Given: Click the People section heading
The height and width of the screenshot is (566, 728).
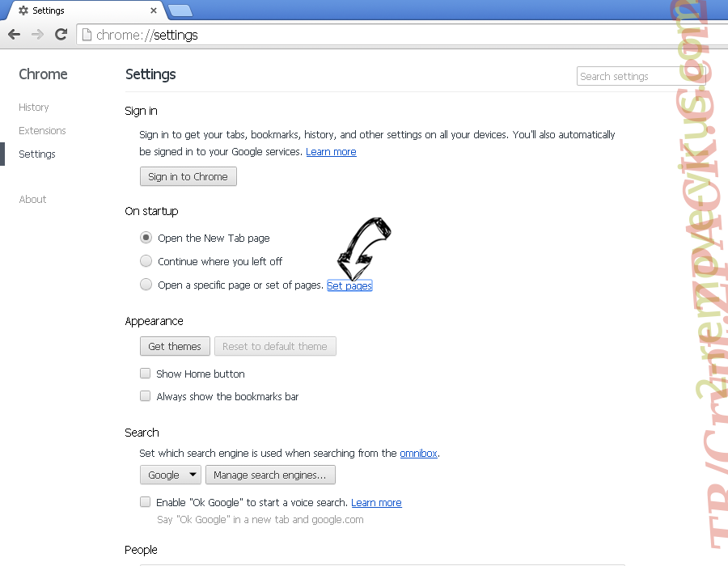Looking at the screenshot, I should 141,550.
